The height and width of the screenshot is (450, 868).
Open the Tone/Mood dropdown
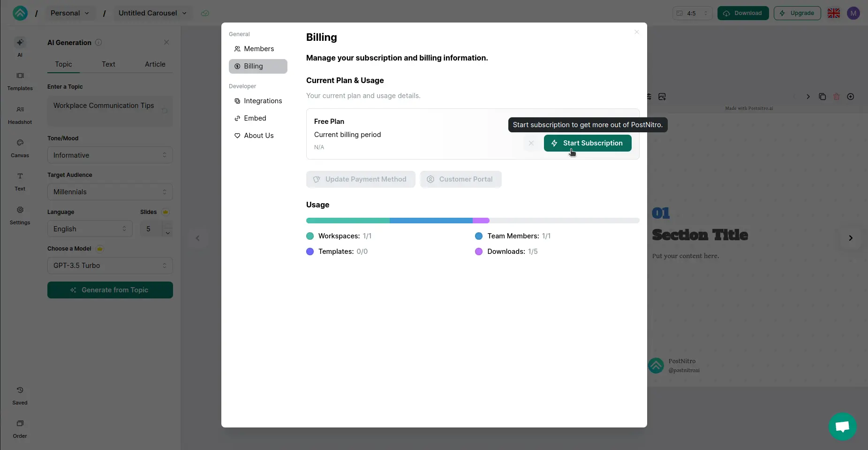point(110,155)
